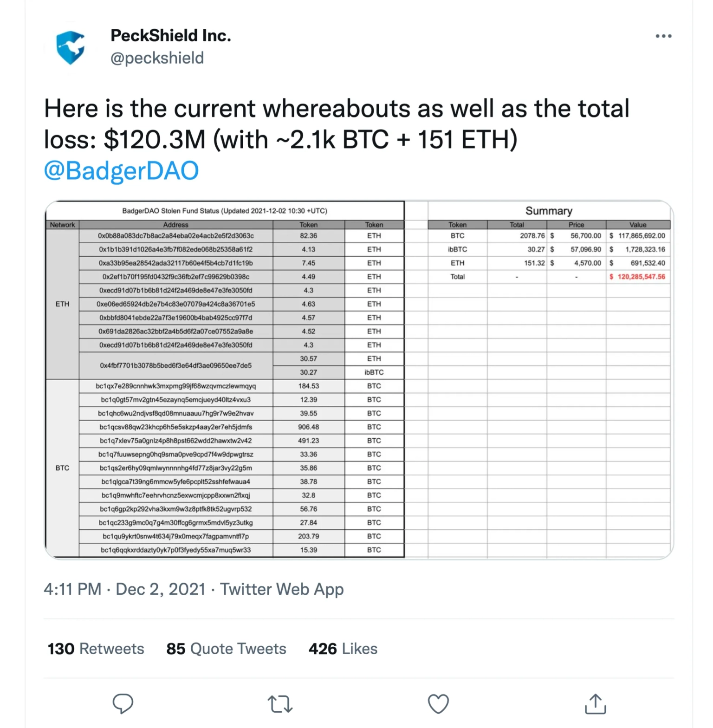713x728 pixels.
Task: Click the red total value 120,285,547.56
Action: [641, 277]
